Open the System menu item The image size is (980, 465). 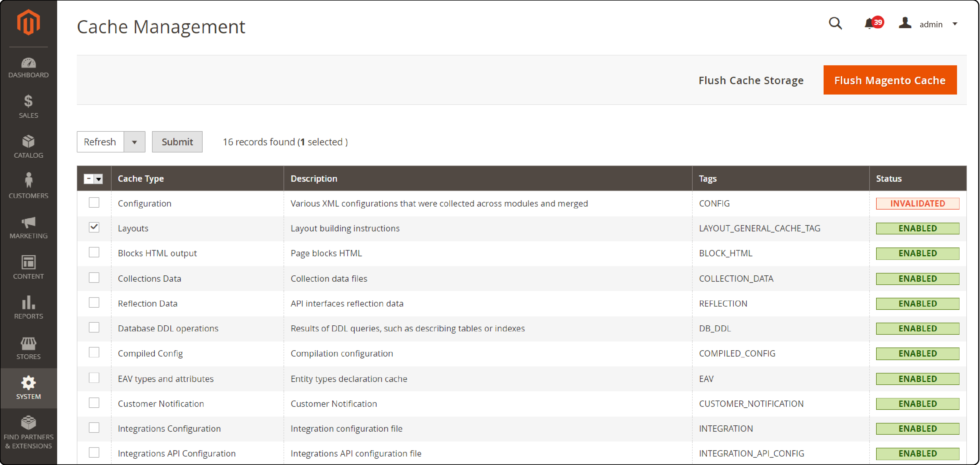(29, 386)
